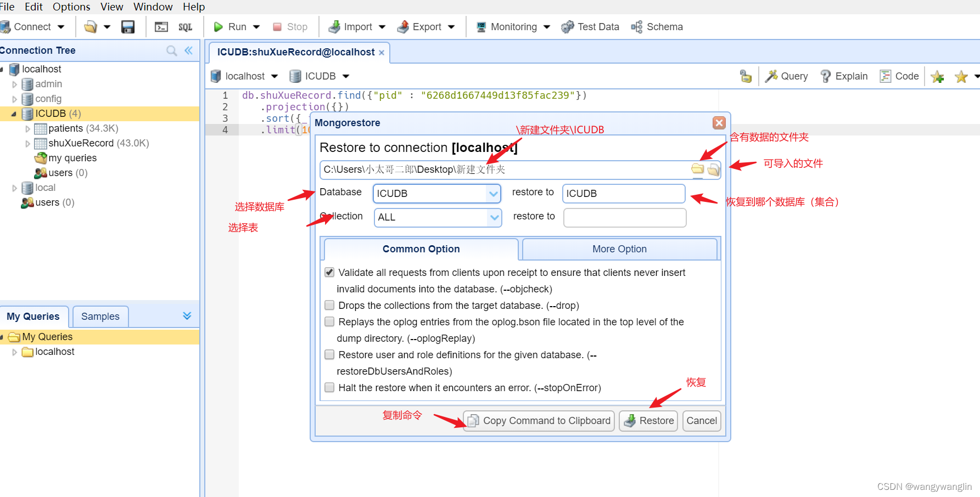Enable the --oplogReplay option

point(329,321)
